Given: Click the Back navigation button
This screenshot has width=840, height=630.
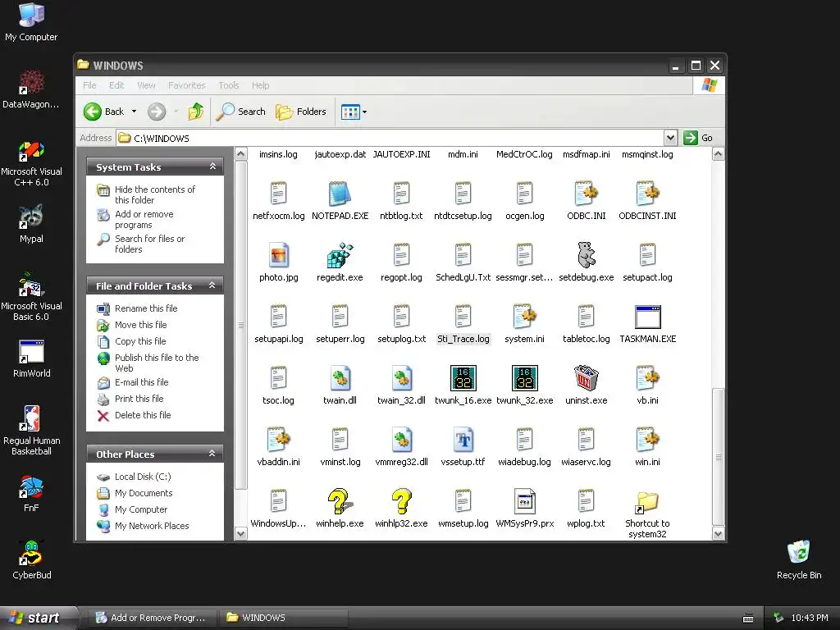Looking at the screenshot, I should pos(104,112).
